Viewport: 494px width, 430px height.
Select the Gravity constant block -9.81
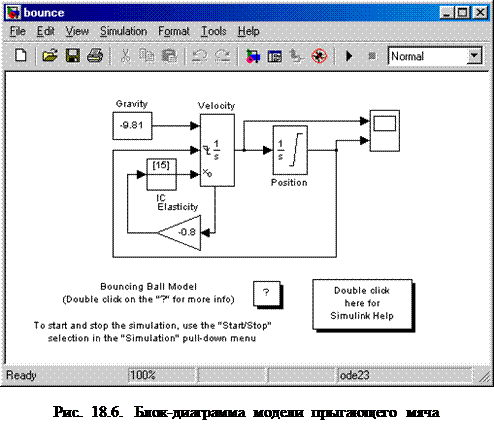pyautogui.click(x=132, y=126)
